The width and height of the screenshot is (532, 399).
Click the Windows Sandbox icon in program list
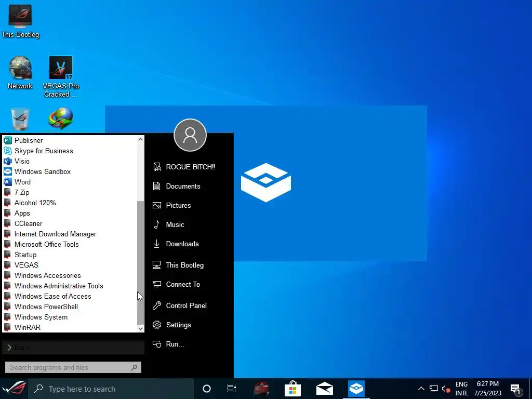(7, 171)
